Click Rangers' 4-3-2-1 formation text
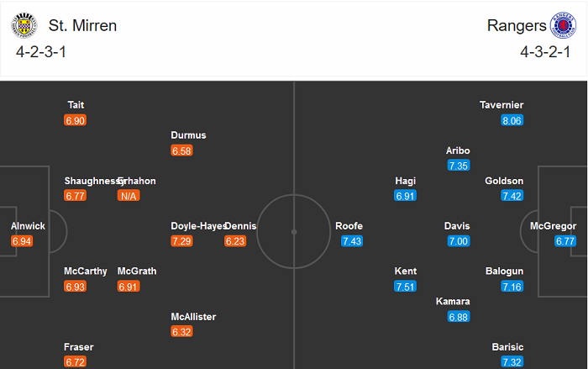The width and height of the screenshot is (588, 369). [x=542, y=53]
